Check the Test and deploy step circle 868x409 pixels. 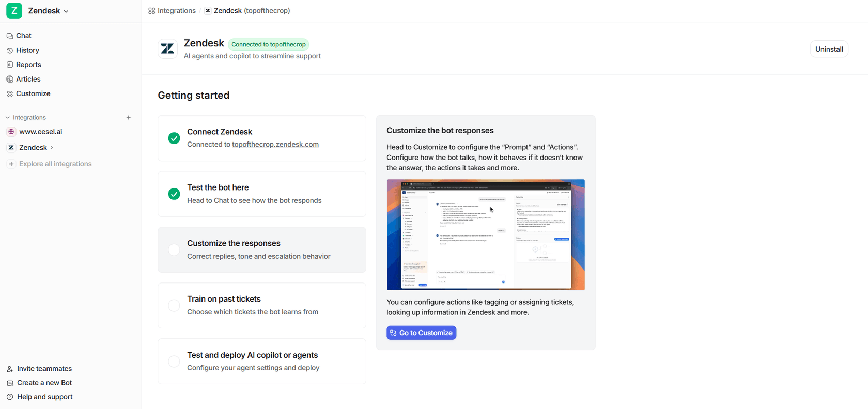point(174,361)
